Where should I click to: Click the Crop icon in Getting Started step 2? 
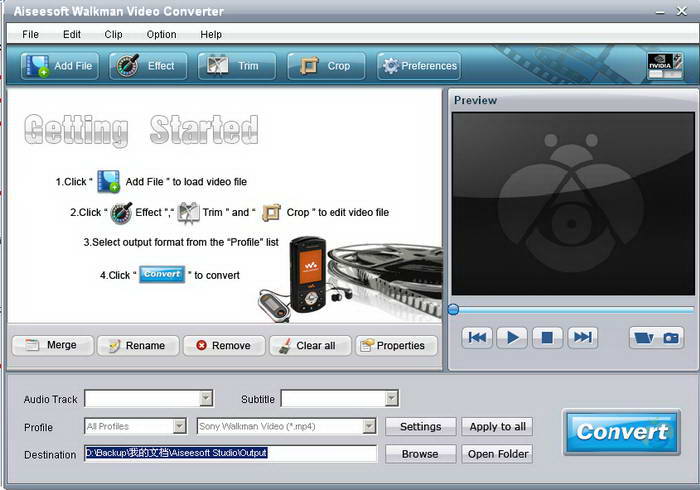(x=271, y=212)
